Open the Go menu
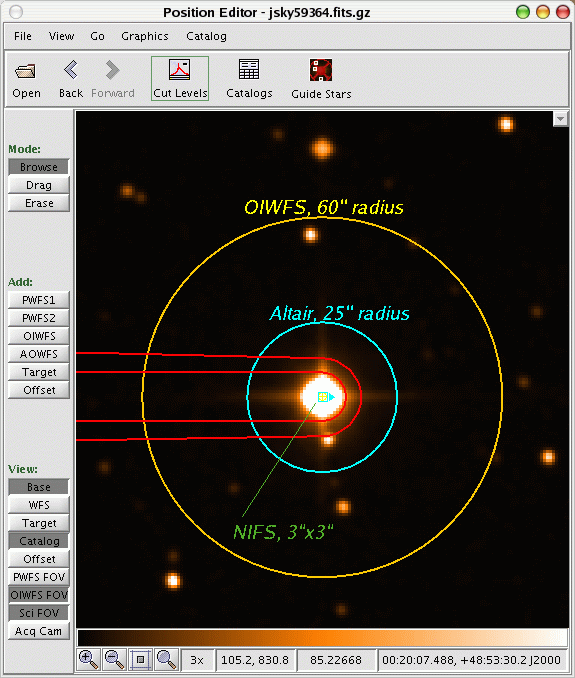Screen dimensions: 575x678 pos(97,36)
